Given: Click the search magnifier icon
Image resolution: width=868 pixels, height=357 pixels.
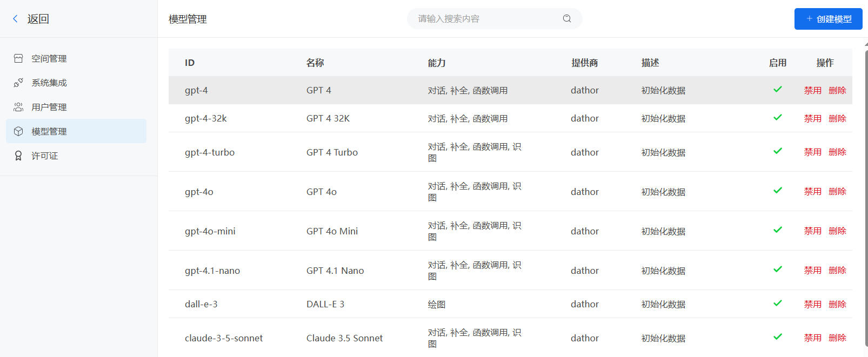Looking at the screenshot, I should click(567, 18).
